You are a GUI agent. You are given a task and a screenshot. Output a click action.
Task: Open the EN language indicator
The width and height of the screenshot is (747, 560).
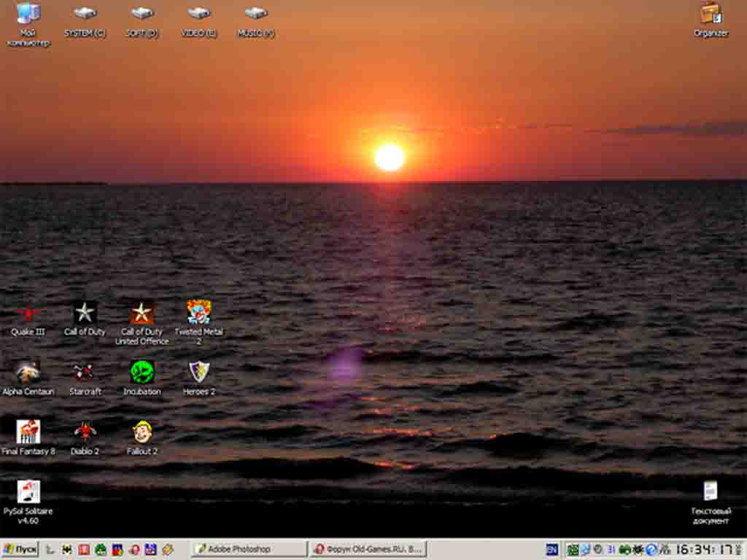[x=551, y=549]
